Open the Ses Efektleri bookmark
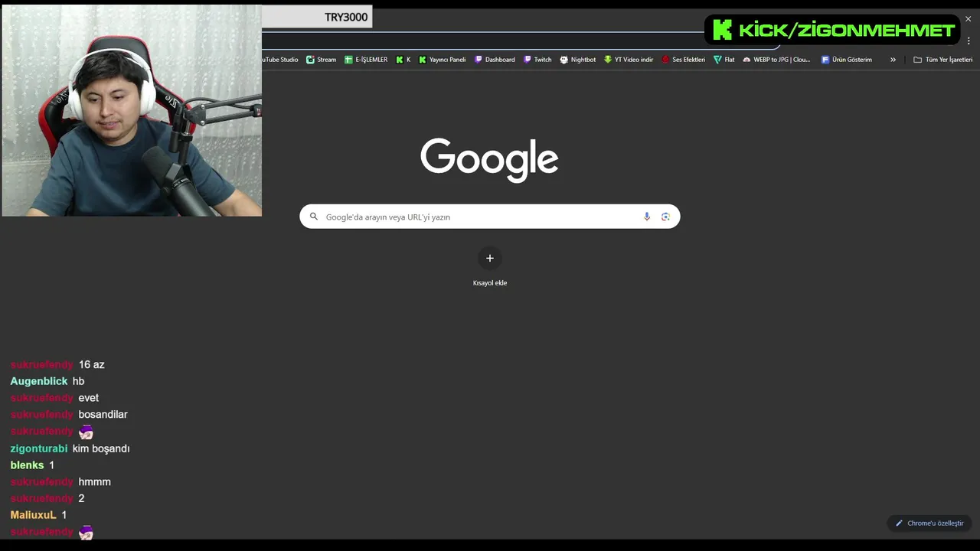Screen dimensions: 980x551 [683, 60]
